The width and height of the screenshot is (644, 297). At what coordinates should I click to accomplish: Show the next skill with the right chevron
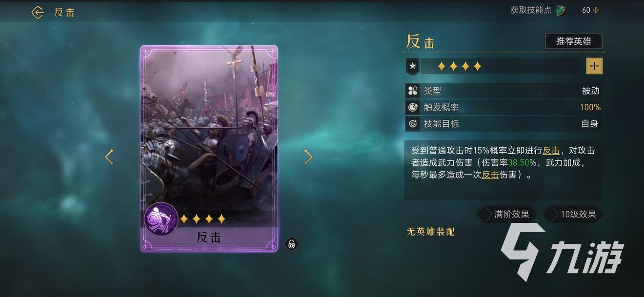(308, 157)
